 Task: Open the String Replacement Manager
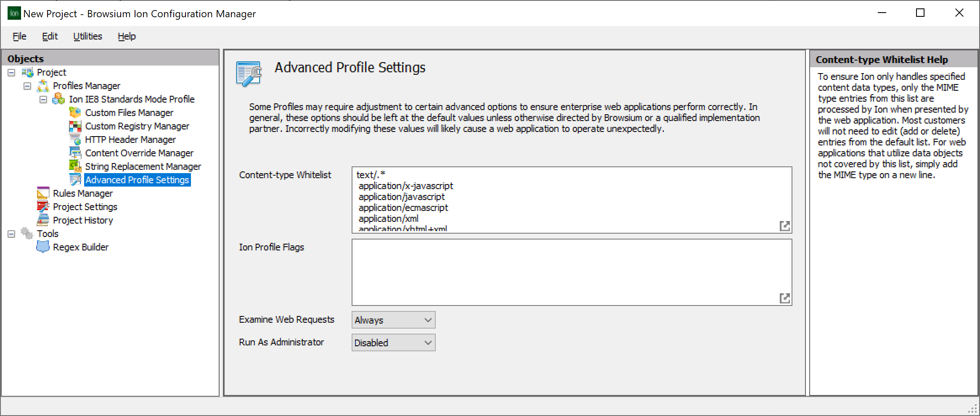tap(143, 166)
